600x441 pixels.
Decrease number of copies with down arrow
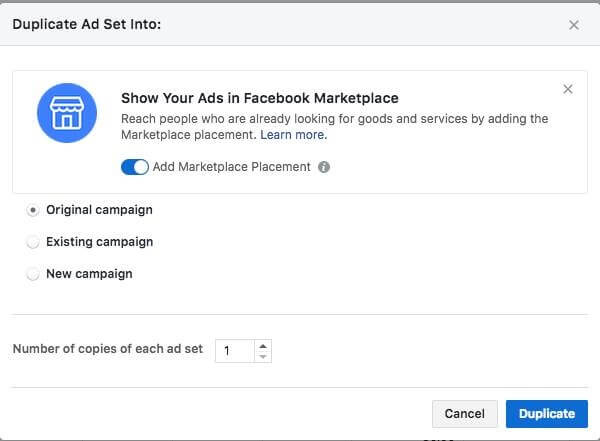[263, 356]
